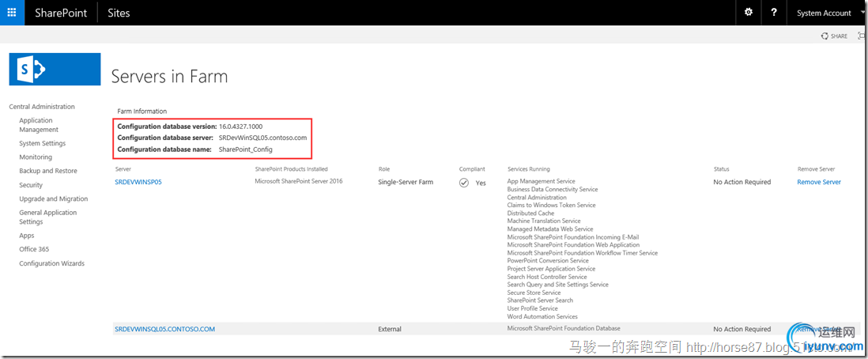Click the SharePoint brand link
This screenshot has width=868, height=359.
61,13
